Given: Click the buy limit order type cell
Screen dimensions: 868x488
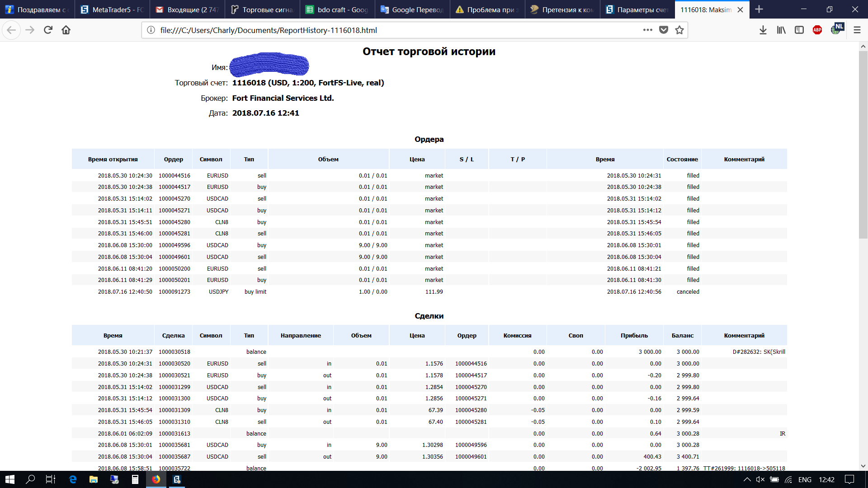Looking at the screenshot, I should 255,291.
